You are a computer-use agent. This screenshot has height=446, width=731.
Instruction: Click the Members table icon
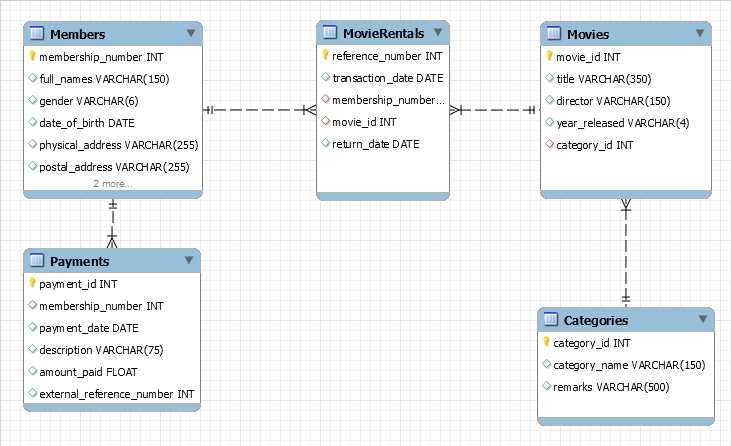(x=36, y=35)
